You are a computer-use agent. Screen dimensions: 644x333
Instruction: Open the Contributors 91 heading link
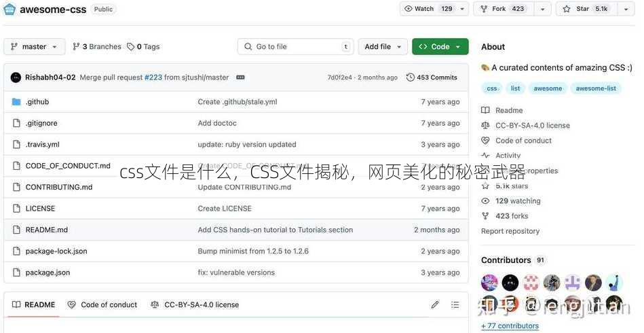(513, 260)
